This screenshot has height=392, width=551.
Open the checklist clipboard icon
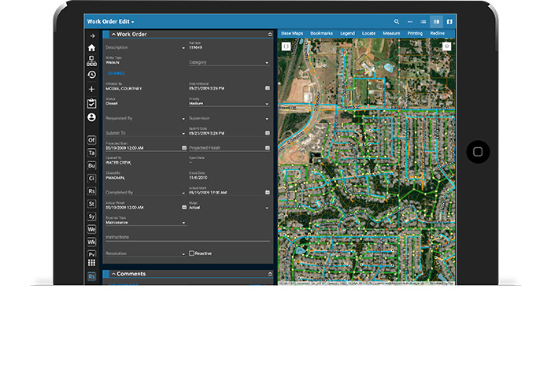click(91, 103)
